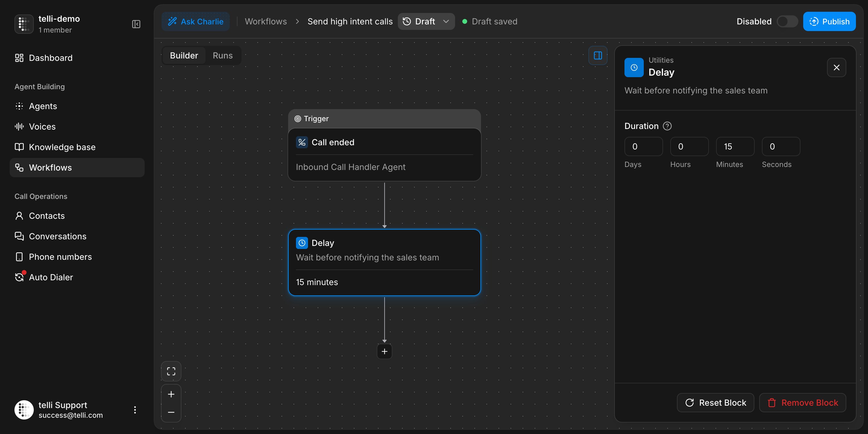Screen dimensions: 868x434
Task: Click the Ask Charlie button
Action: coord(195,22)
